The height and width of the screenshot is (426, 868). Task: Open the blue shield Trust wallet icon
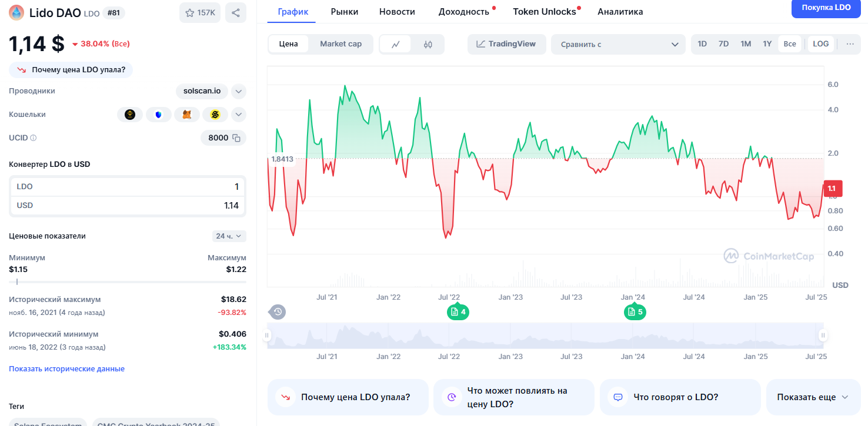click(x=158, y=115)
